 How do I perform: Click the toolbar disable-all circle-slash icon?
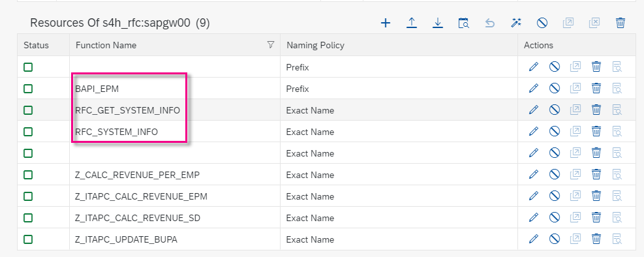click(542, 23)
